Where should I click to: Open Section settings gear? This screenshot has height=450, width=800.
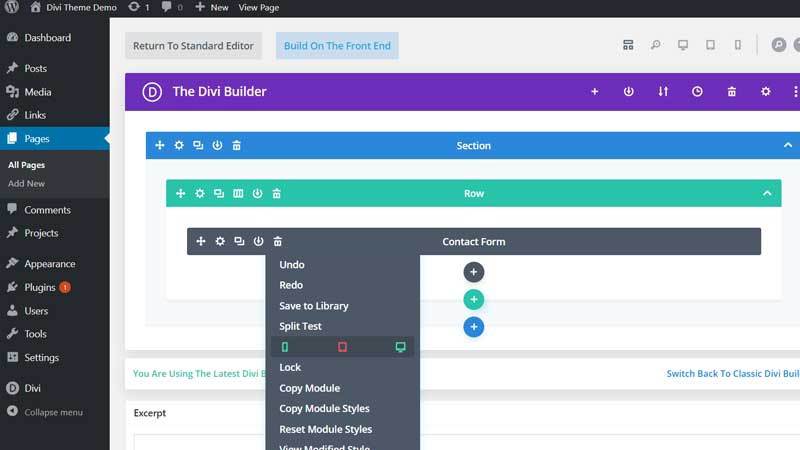coord(179,145)
